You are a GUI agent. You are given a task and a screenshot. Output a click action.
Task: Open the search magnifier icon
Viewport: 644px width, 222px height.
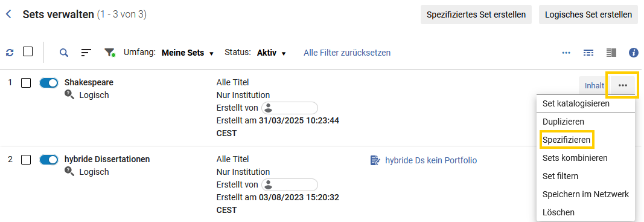tap(63, 52)
